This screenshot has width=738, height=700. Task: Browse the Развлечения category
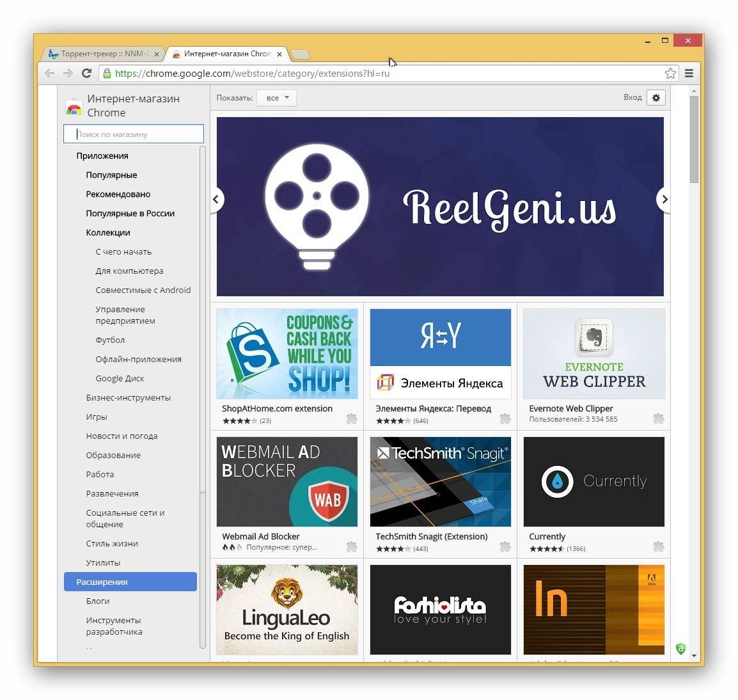tap(112, 494)
